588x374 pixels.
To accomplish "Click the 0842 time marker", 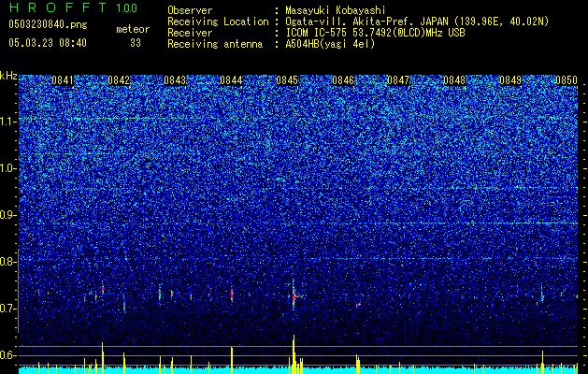I will pos(119,80).
